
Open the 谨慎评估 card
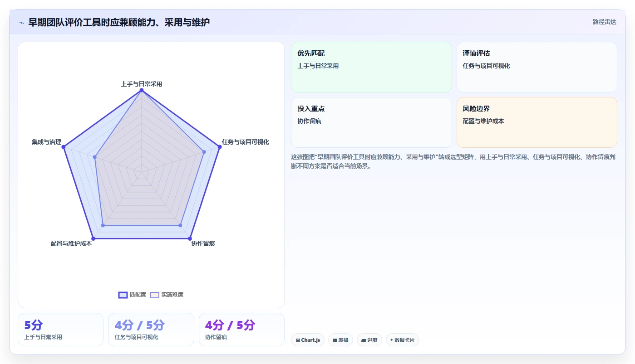pyautogui.click(x=537, y=67)
